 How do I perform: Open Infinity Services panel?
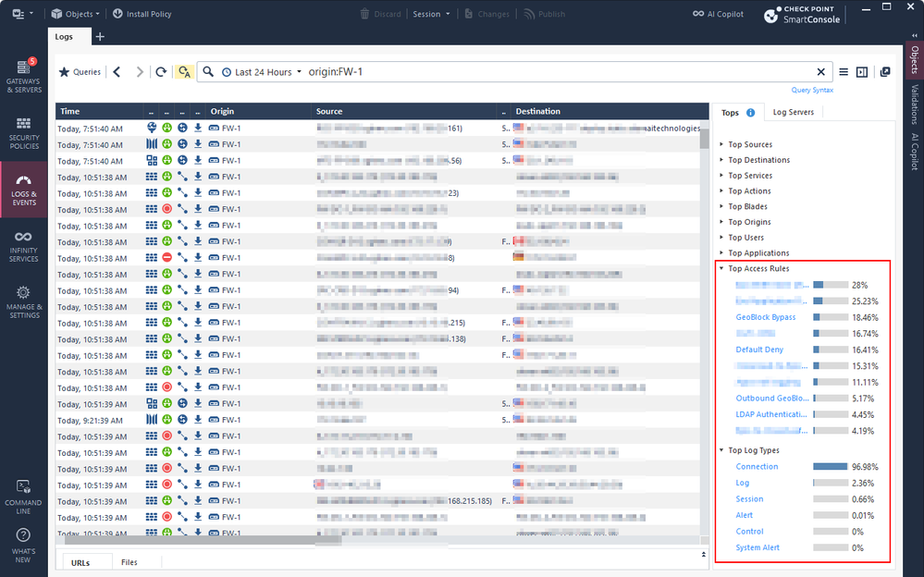pos(24,246)
